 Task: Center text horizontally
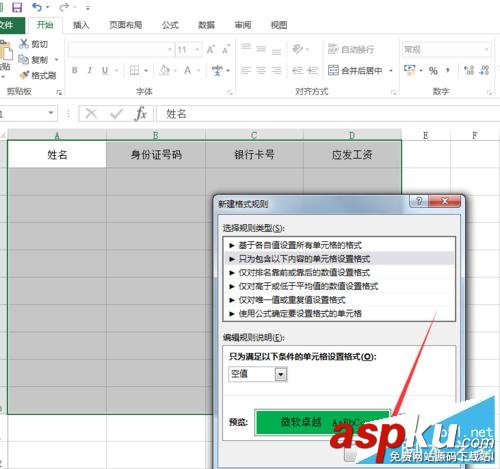[x=261, y=70]
